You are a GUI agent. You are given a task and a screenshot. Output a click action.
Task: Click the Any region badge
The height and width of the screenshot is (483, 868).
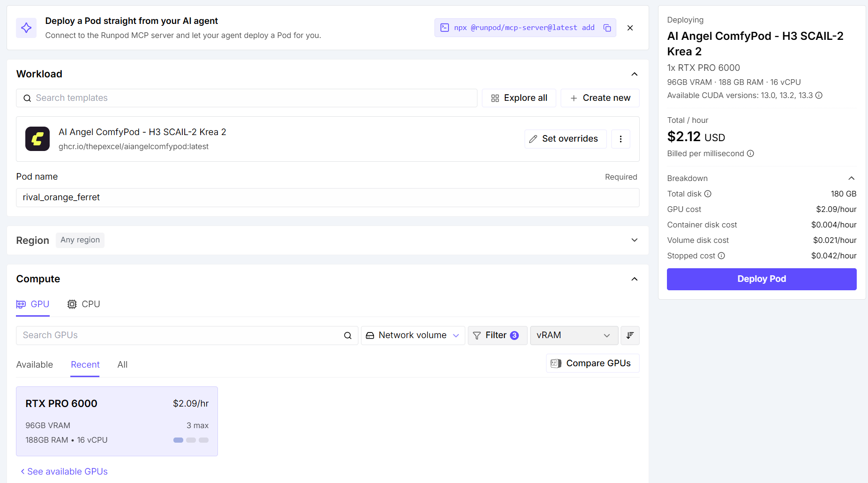(x=80, y=240)
